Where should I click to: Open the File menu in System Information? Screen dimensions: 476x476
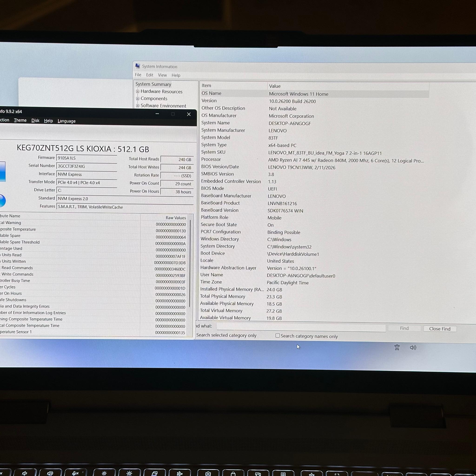coord(138,75)
